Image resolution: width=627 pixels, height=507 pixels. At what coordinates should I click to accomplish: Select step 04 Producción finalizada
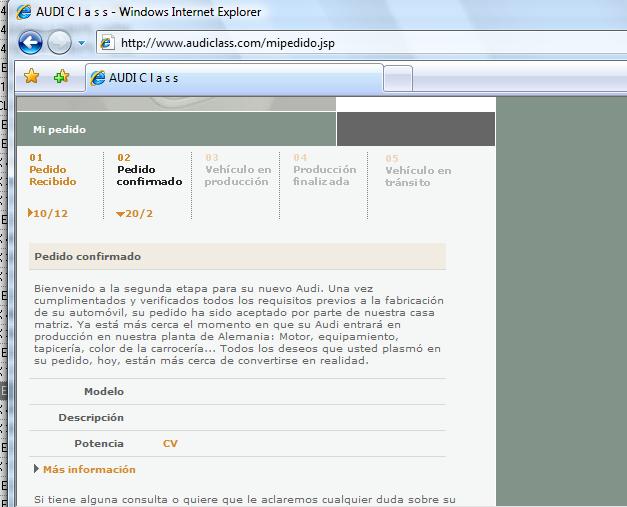click(x=324, y=170)
